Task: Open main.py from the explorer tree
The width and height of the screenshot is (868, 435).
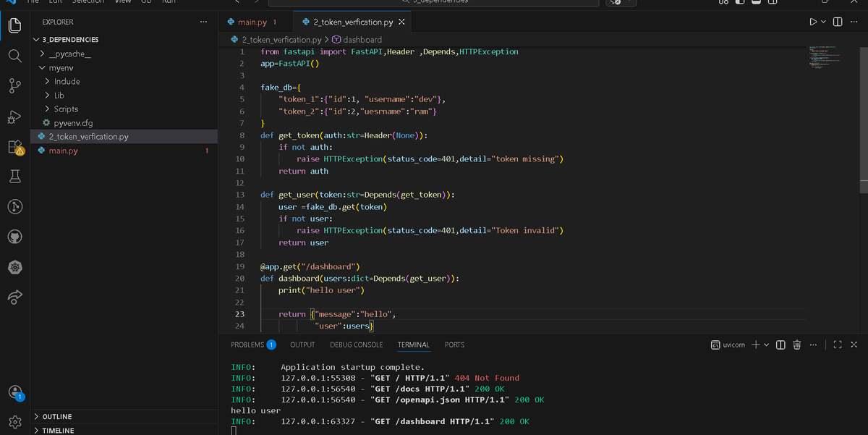Action: (x=125, y=151)
